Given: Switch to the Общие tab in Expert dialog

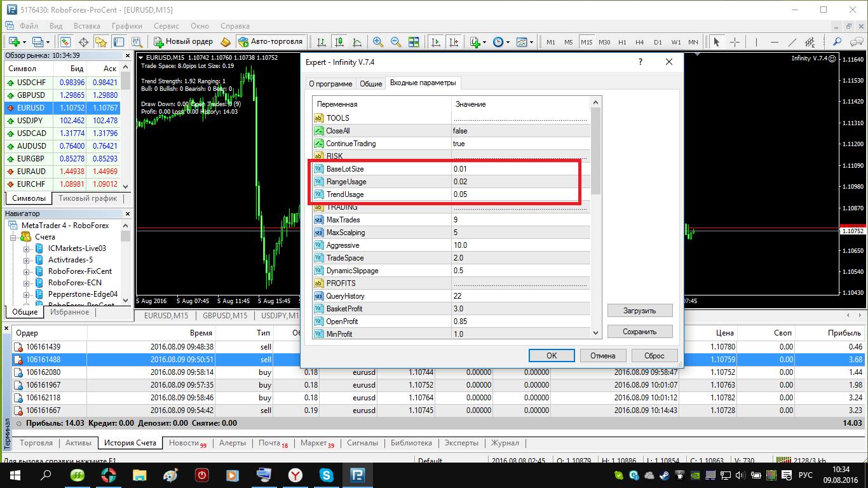Looking at the screenshot, I should pyautogui.click(x=371, y=84).
